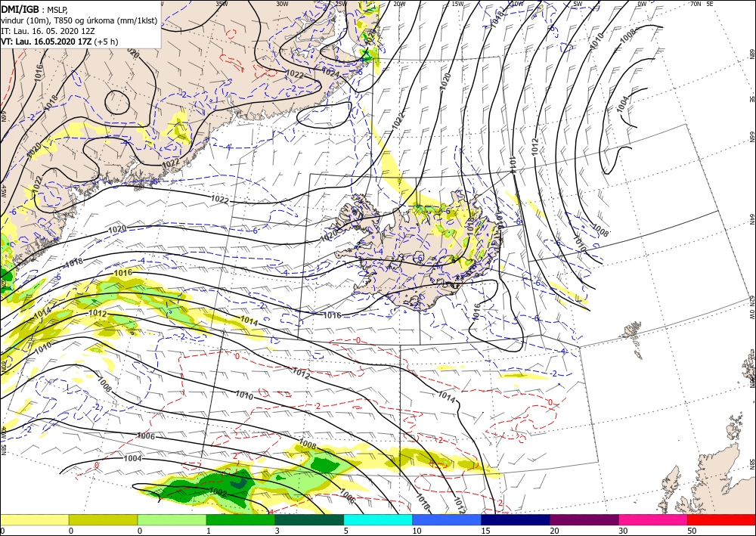Click the '15' legend value label
The height and width of the screenshot is (536, 756).
click(x=487, y=531)
